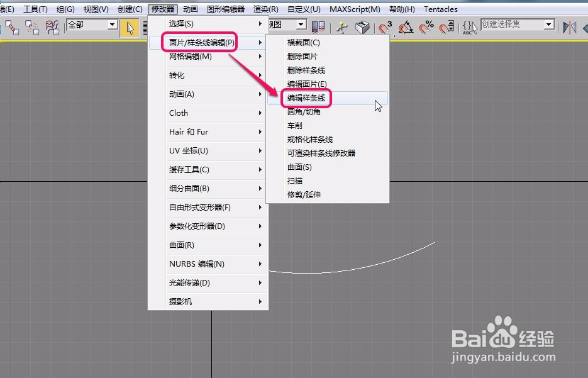Expand the 选择(S) submenu
Screen dimensions: 588x378
point(208,24)
